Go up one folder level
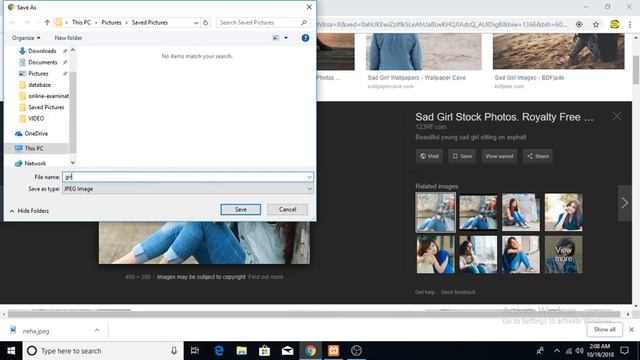 (47, 22)
